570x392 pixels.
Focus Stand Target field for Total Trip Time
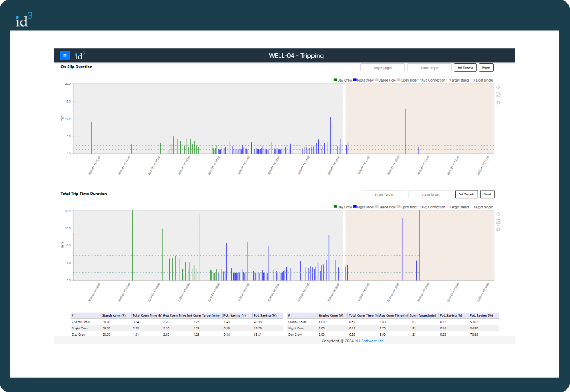430,194
